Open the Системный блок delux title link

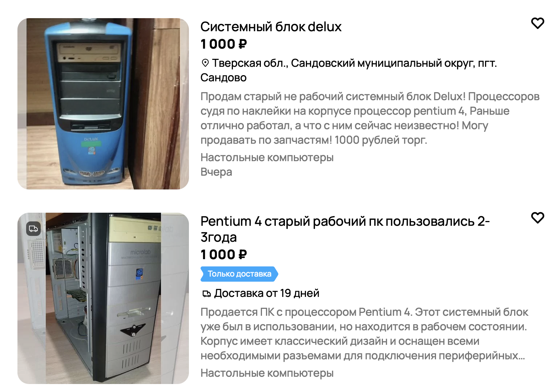271,26
